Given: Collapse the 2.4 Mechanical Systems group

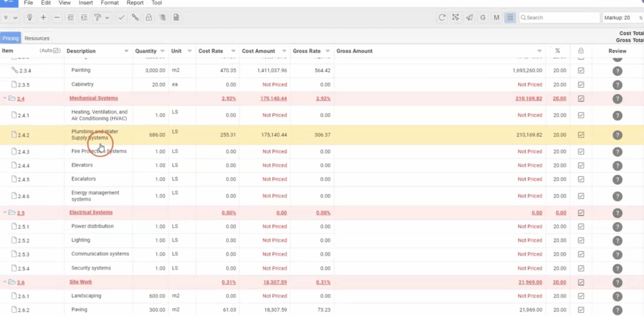Looking at the screenshot, I should pos(5,98).
